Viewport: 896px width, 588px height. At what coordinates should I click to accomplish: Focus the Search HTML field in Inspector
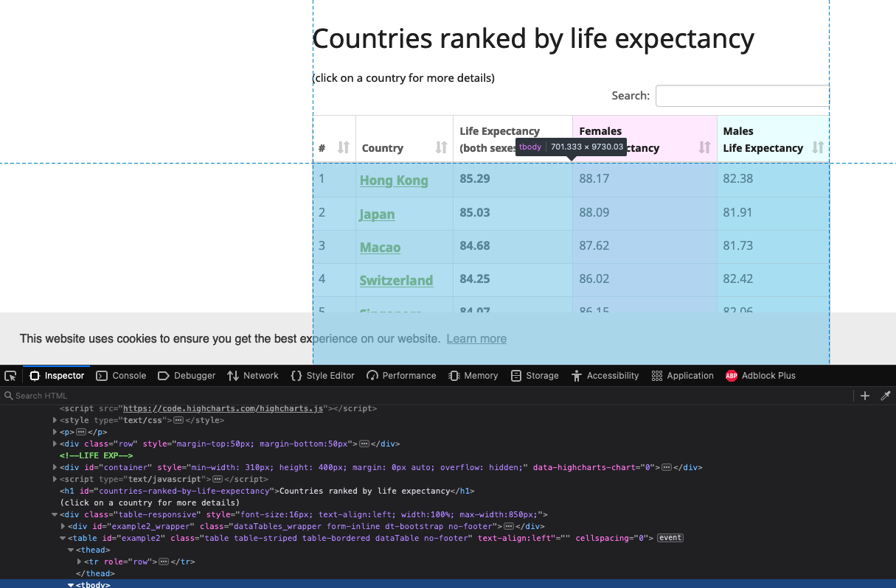(428, 396)
